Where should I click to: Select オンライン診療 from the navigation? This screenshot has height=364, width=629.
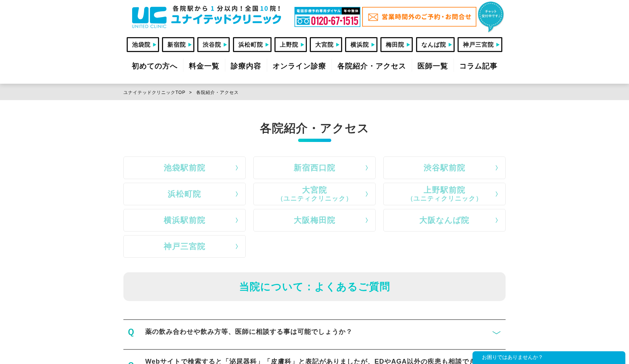[299, 66]
